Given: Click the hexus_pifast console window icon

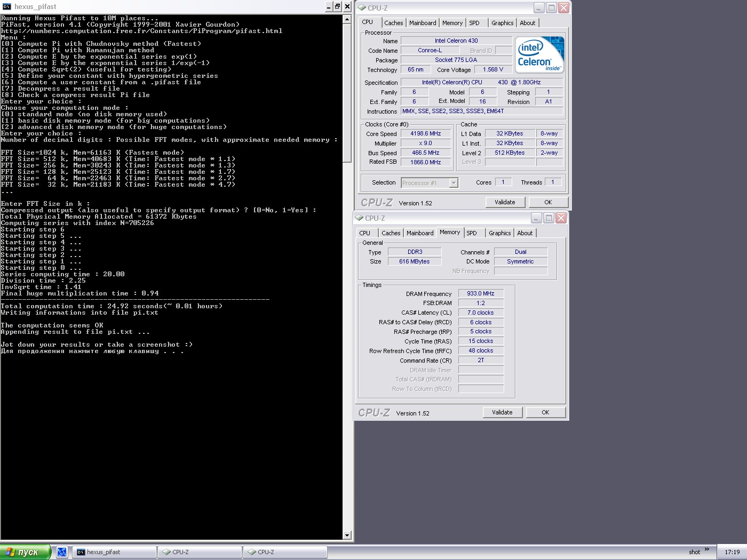Looking at the screenshot, I should pyautogui.click(x=6, y=6).
